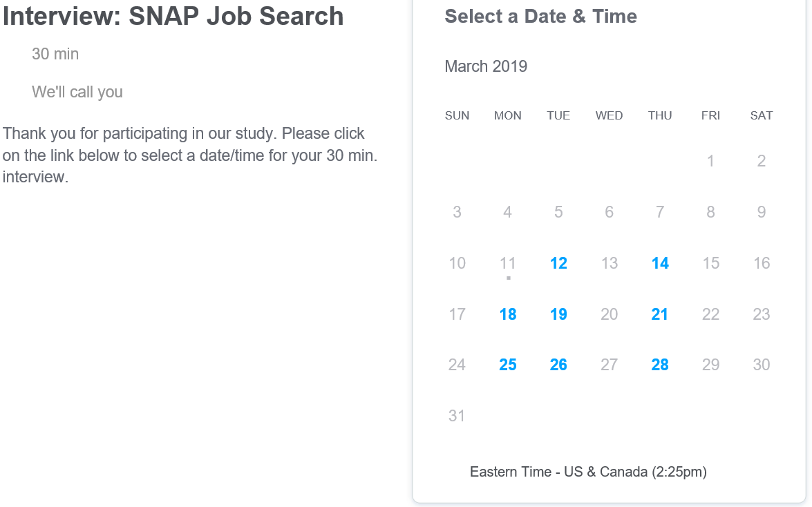
Task: Click the March 2019 month label
Action: (x=486, y=66)
